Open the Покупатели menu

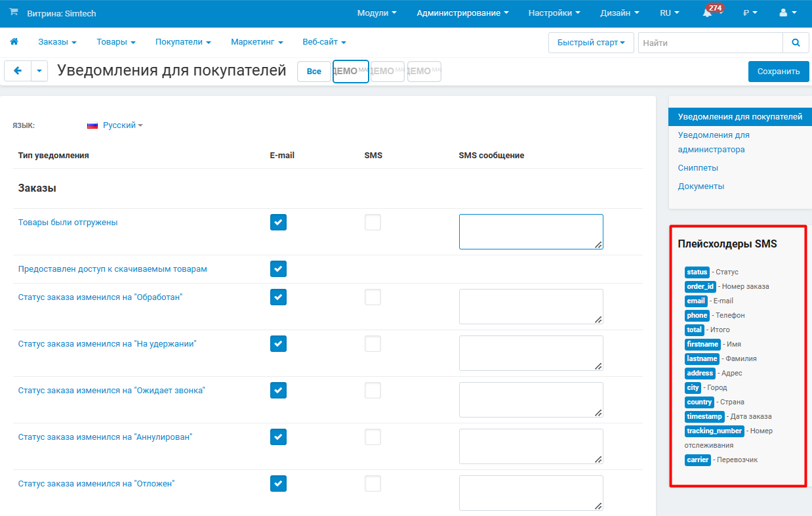[183, 42]
